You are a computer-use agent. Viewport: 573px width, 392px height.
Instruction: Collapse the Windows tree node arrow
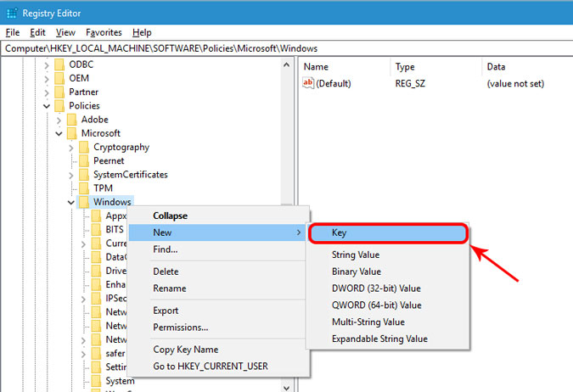pos(70,202)
